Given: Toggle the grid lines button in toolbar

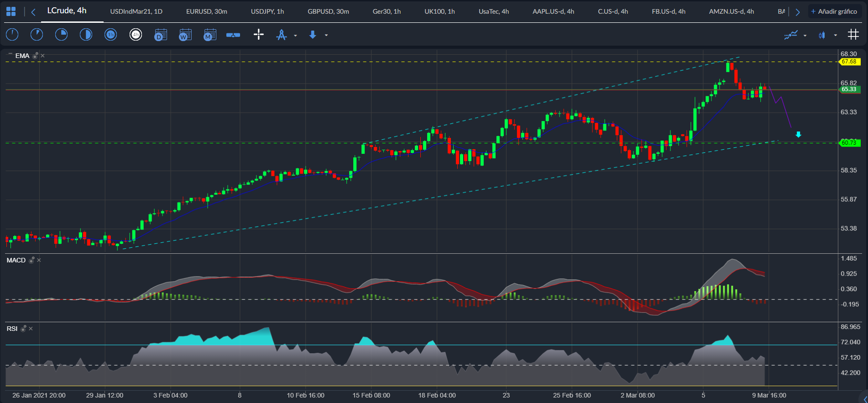Looking at the screenshot, I should click(853, 35).
